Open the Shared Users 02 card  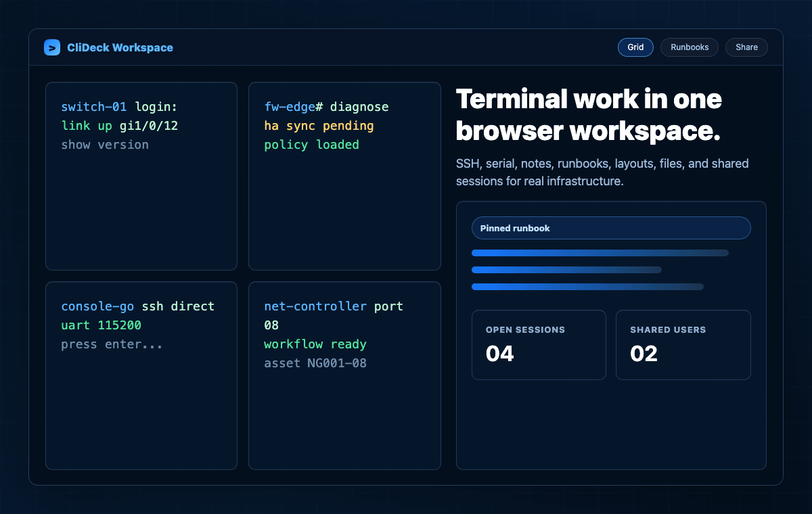683,345
